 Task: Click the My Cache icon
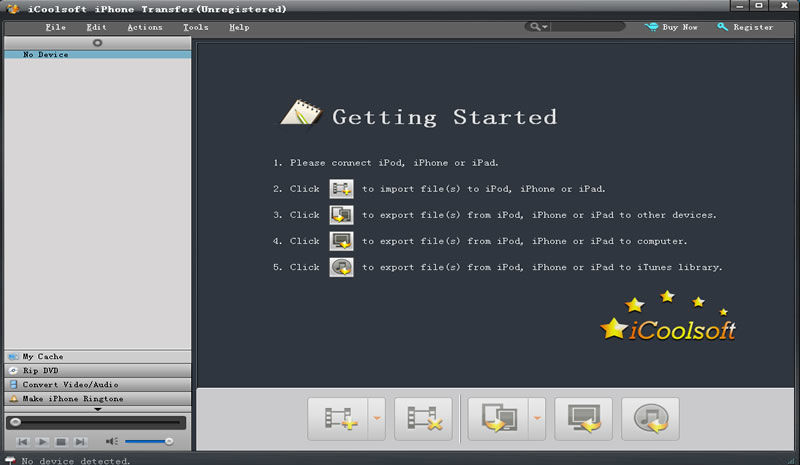[13, 356]
